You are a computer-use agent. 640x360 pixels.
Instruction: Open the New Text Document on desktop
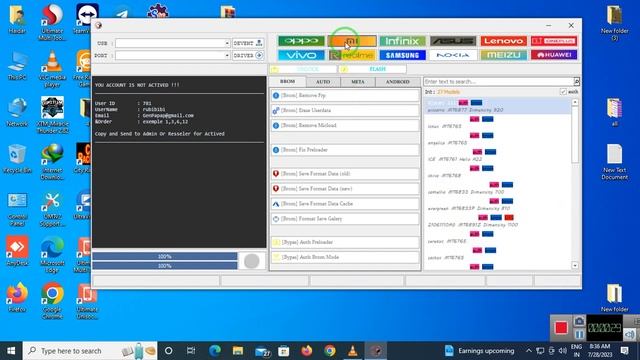[614, 162]
